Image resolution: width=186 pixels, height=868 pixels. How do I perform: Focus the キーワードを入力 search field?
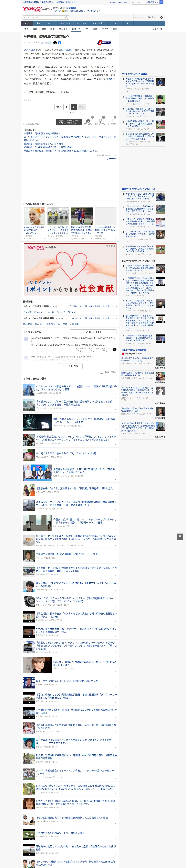pos(44,18)
